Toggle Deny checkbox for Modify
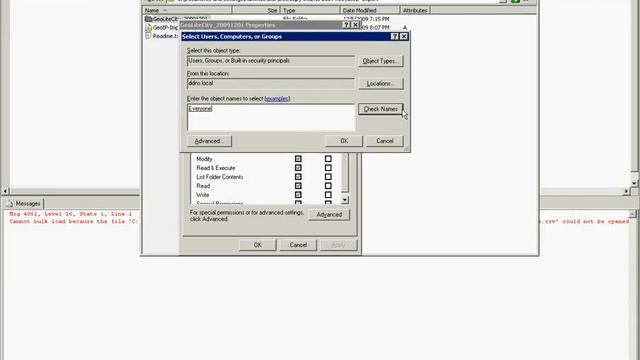The height and width of the screenshot is (360, 640). coord(328,159)
